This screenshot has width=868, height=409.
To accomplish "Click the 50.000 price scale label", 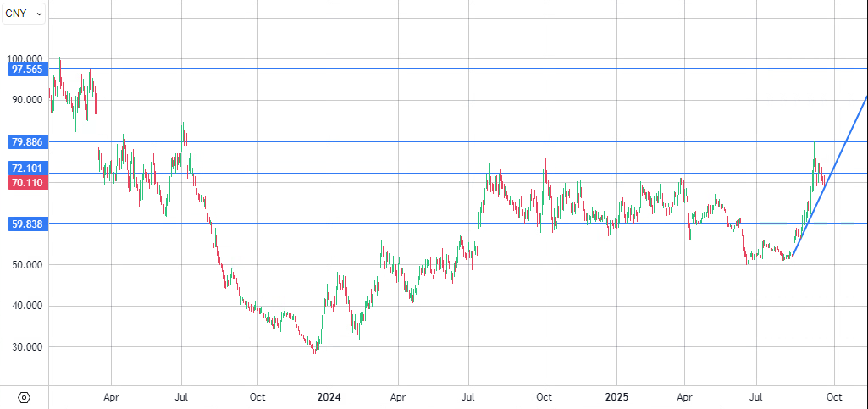I will [x=27, y=265].
